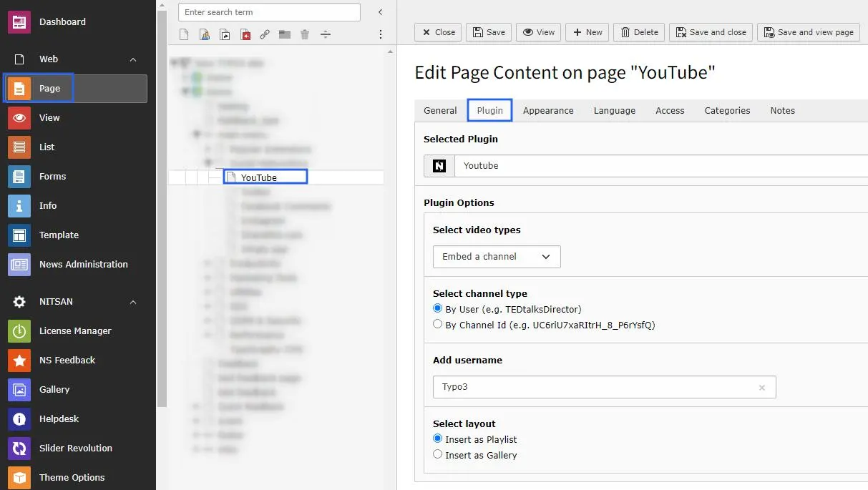This screenshot has height=490, width=868.
Task: Switch to the Access tab
Action: [x=670, y=111]
